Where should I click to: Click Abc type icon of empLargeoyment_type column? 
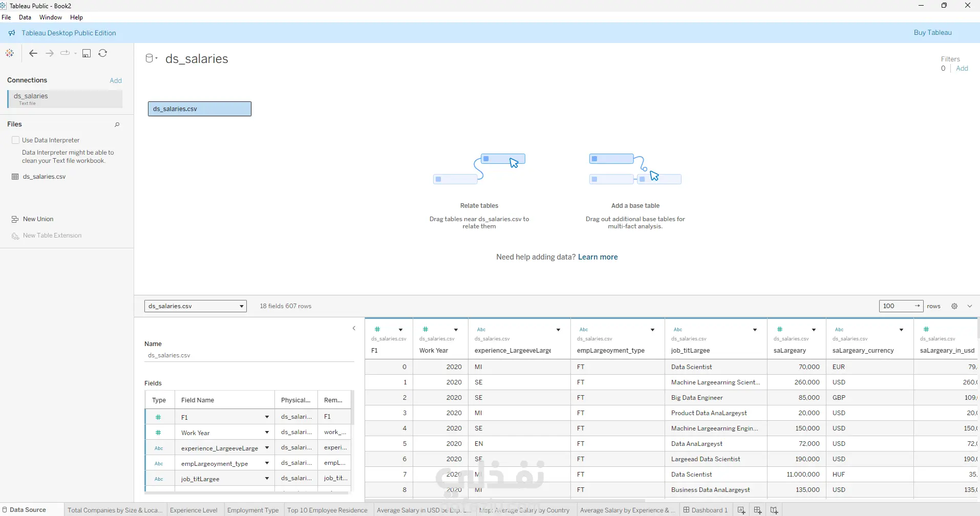coord(584,330)
